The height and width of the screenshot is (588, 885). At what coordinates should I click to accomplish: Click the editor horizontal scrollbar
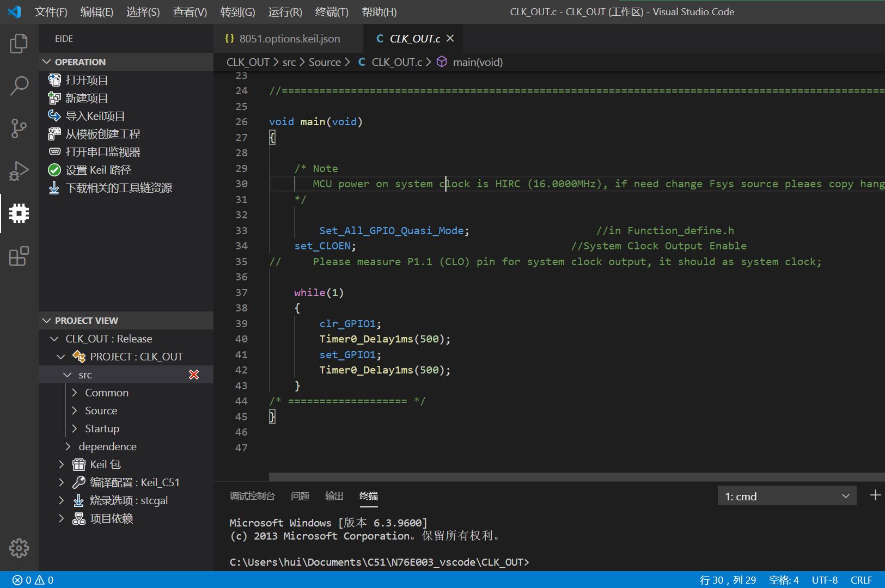[x=577, y=477]
